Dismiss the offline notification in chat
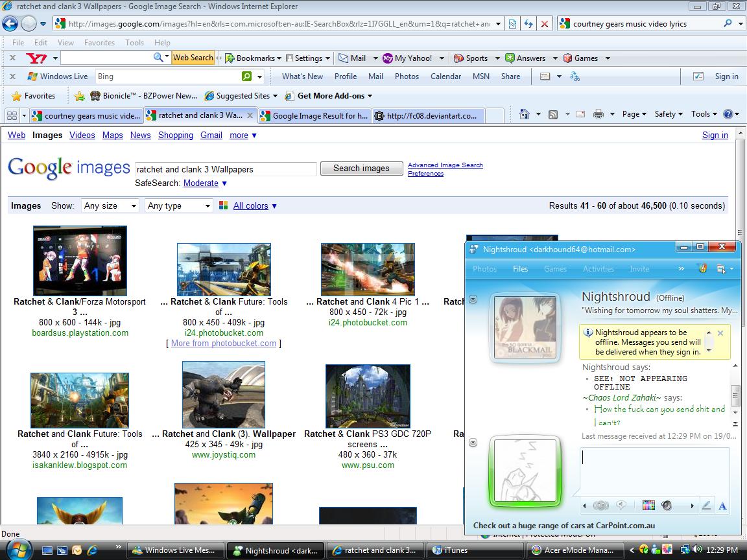This screenshot has height=560, width=747. (720, 333)
